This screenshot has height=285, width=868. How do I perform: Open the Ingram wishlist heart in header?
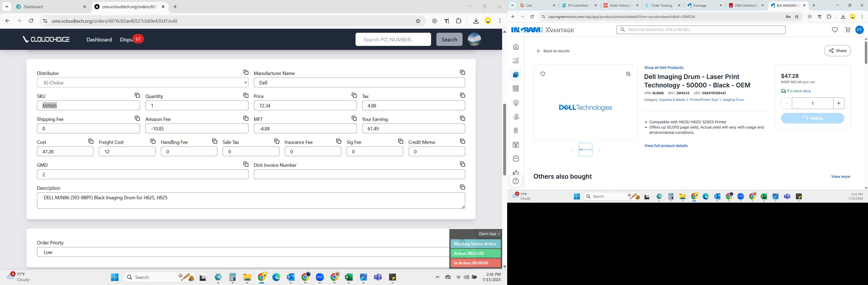point(835,30)
